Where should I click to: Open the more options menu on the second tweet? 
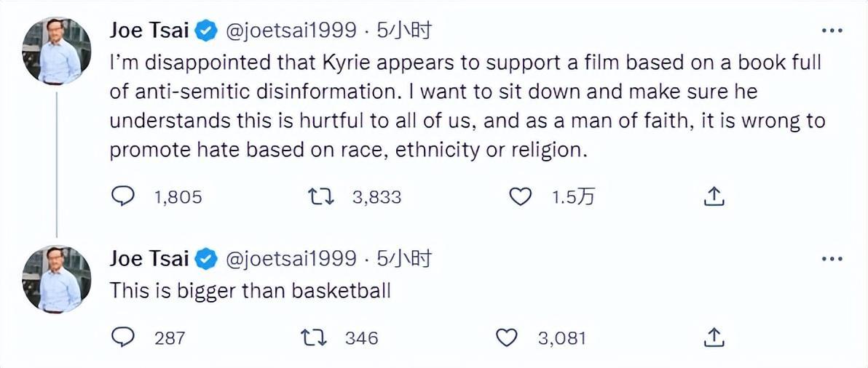pos(832,258)
